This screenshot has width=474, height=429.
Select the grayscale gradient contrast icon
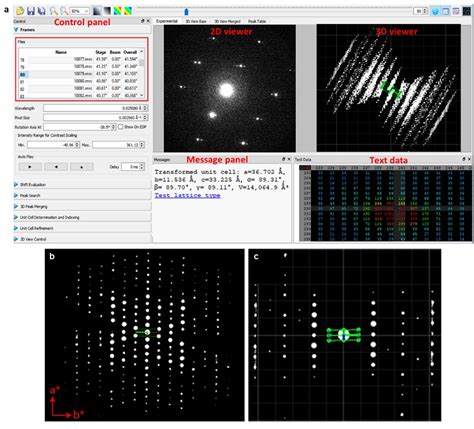(97, 11)
